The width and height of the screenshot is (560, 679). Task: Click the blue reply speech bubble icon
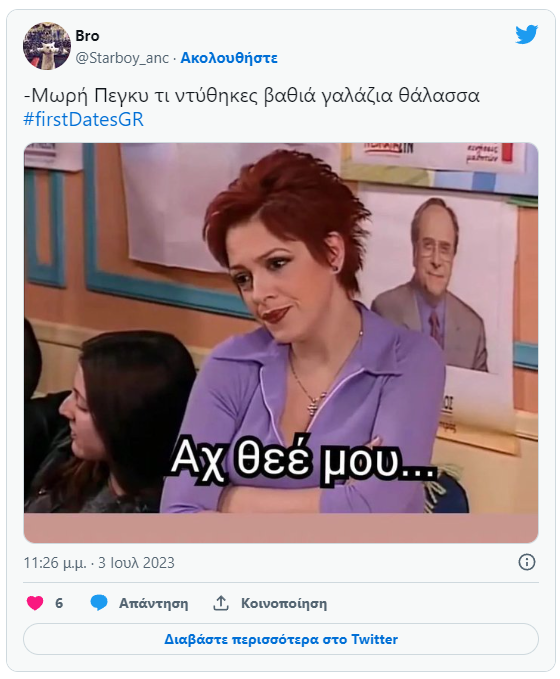99,603
